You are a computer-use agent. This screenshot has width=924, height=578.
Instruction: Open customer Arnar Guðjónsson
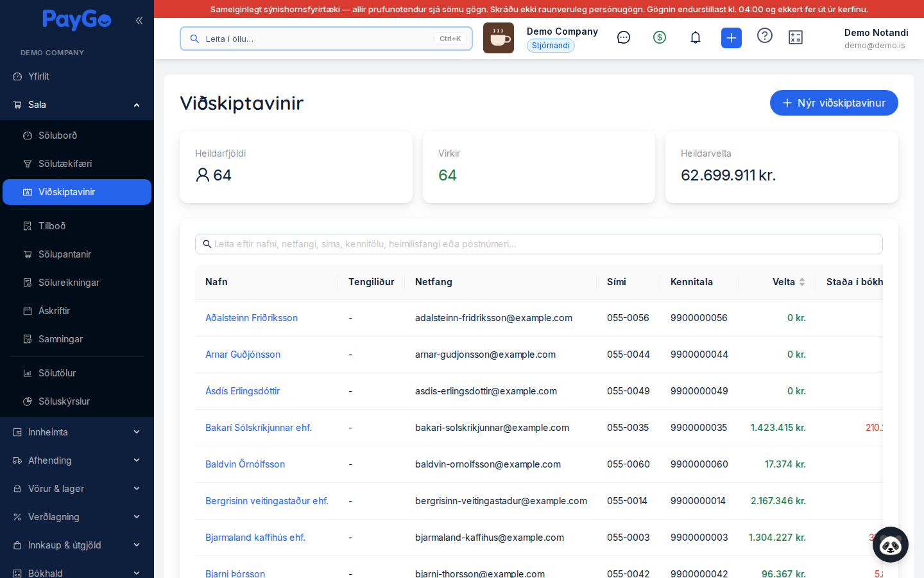(x=243, y=355)
